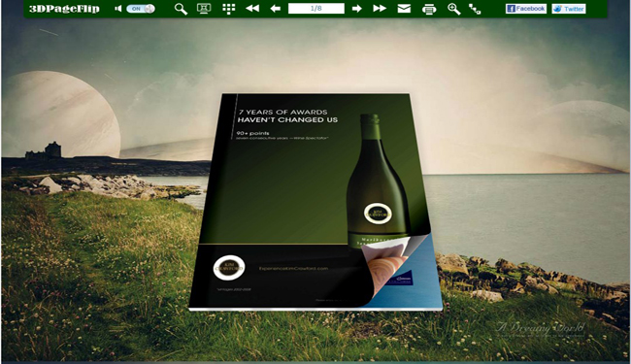
Task: Go to previous page arrow
Action: tap(276, 9)
